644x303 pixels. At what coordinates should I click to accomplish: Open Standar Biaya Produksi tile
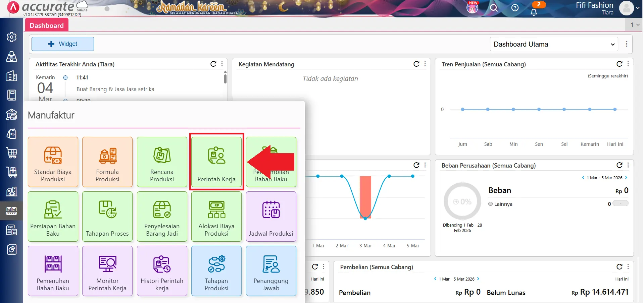[53, 162]
